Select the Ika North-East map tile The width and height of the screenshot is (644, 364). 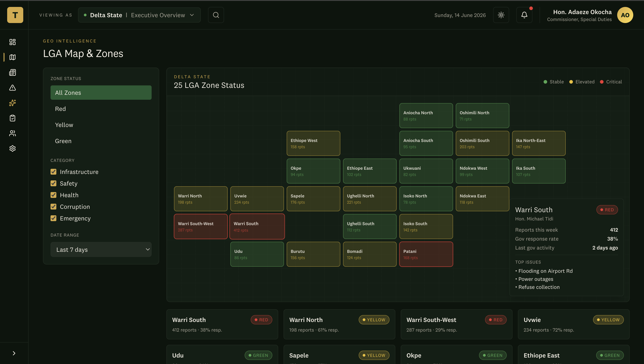539,143
